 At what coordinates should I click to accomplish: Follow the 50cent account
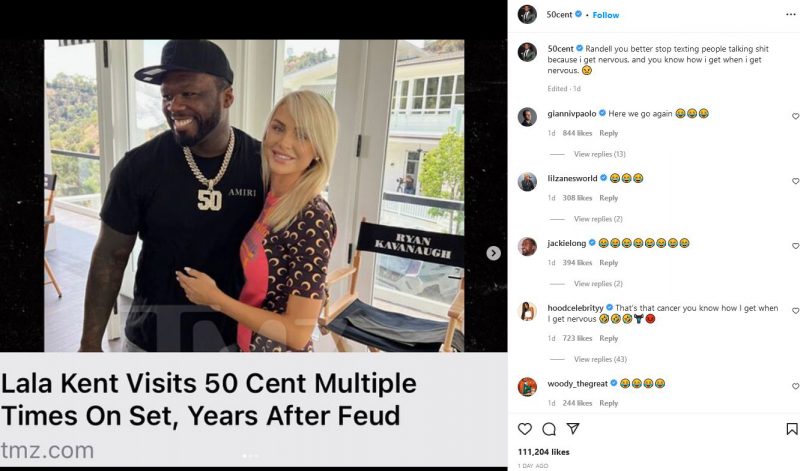tap(606, 15)
